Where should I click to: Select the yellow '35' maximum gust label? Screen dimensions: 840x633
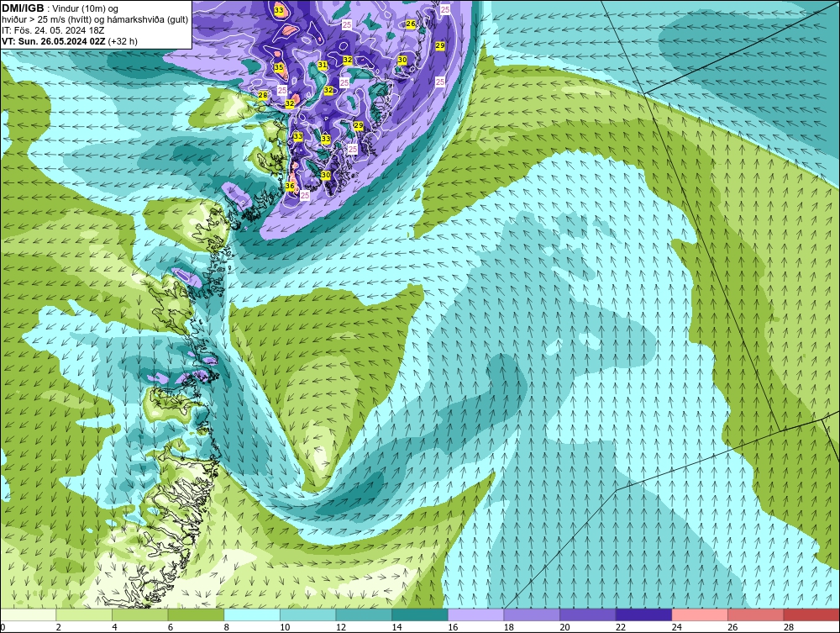tap(279, 67)
